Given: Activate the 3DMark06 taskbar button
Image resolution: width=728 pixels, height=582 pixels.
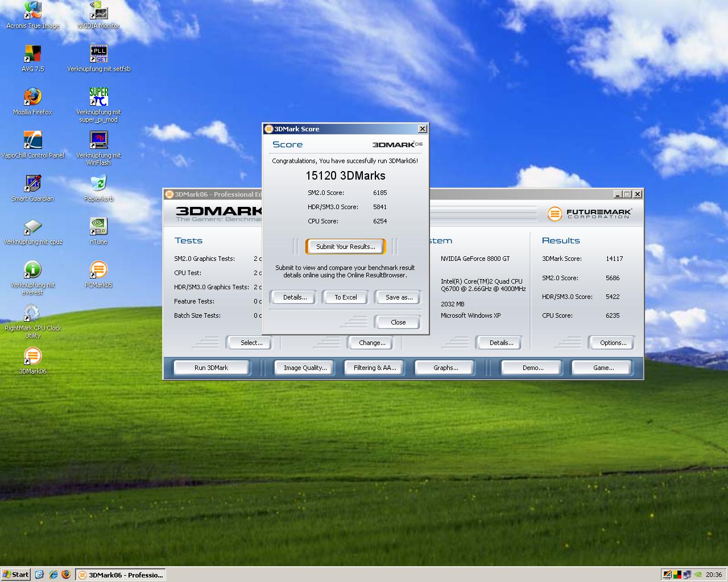Looking at the screenshot, I should click(x=121, y=575).
